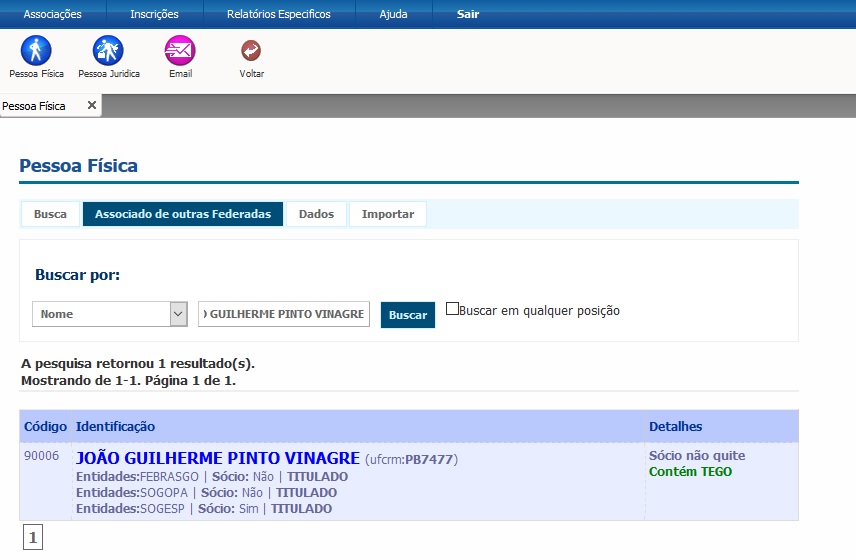Go to results page 1
The height and width of the screenshot is (560, 856).
tap(33, 538)
